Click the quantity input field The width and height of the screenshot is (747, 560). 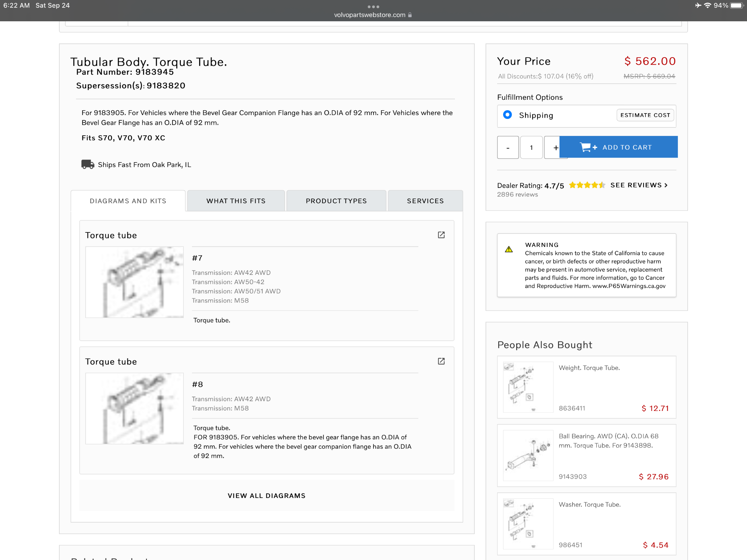[x=531, y=148]
